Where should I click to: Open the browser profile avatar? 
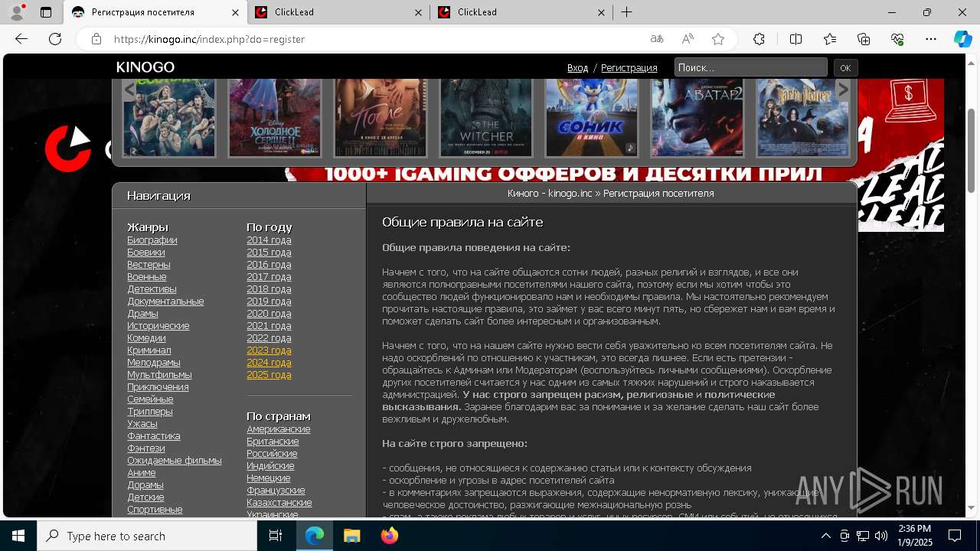[16, 12]
